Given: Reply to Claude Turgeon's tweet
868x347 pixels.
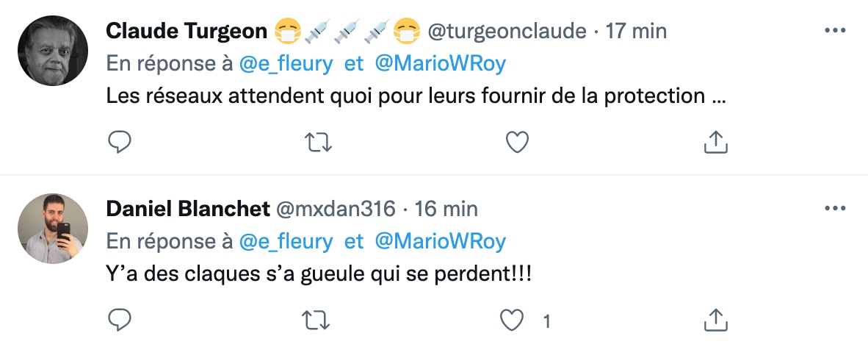Looking at the screenshot, I should pos(119,143).
